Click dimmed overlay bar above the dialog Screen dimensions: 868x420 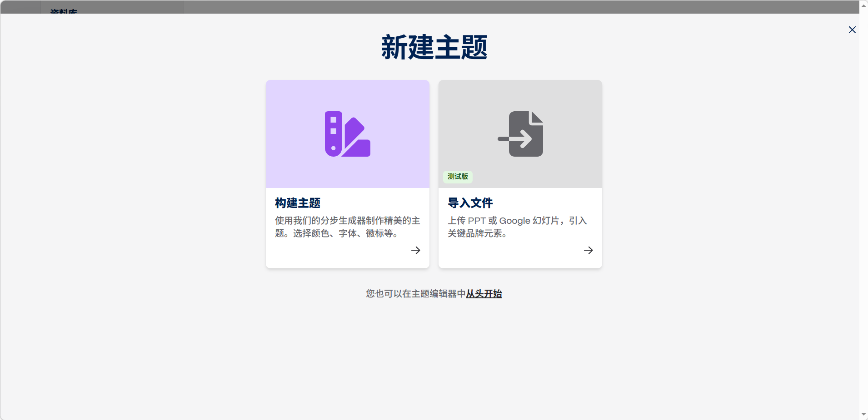point(454,6)
